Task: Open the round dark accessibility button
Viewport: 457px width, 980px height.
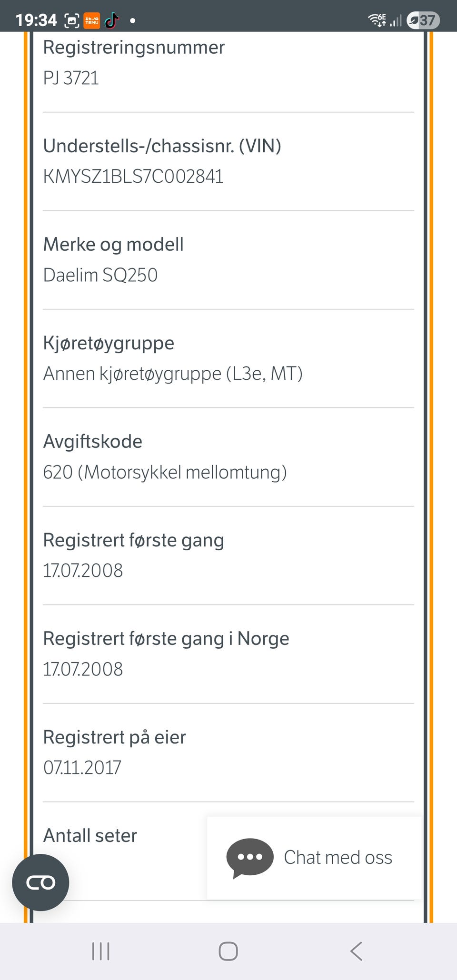Action: 40,882
